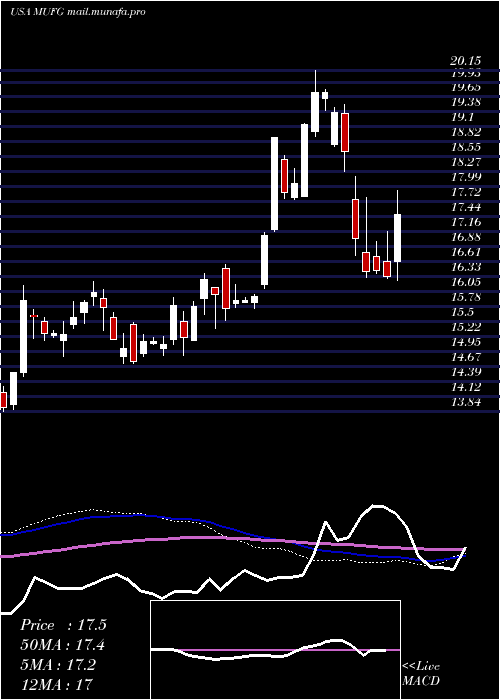The width and height of the screenshot is (500, 700).
Task: Select the 18.27 price axis label
Action: [x=466, y=162]
